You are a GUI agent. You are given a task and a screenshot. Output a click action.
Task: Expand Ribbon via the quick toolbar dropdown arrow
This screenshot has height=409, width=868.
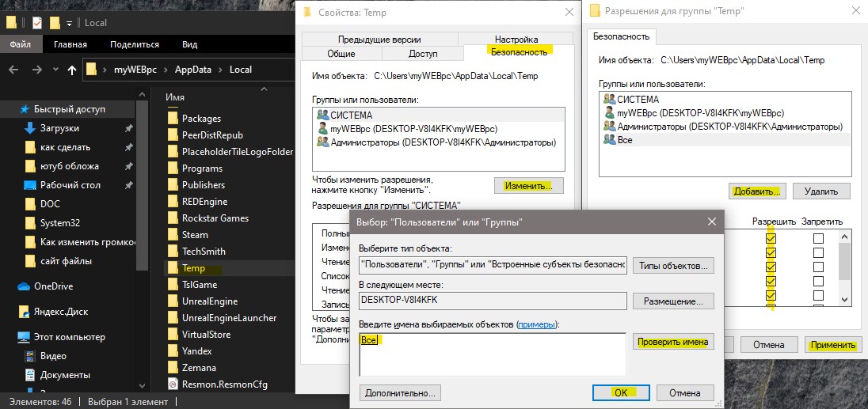click(69, 23)
